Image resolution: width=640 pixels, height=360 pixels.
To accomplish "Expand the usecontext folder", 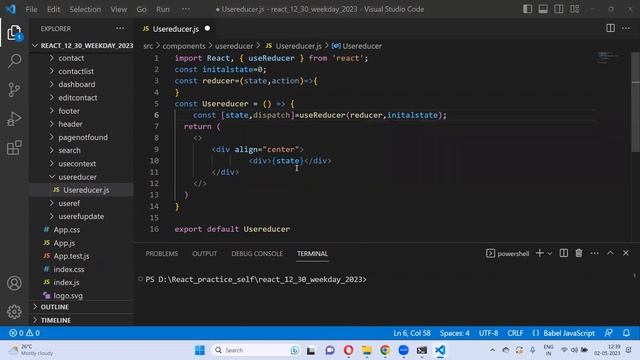I will point(77,163).
